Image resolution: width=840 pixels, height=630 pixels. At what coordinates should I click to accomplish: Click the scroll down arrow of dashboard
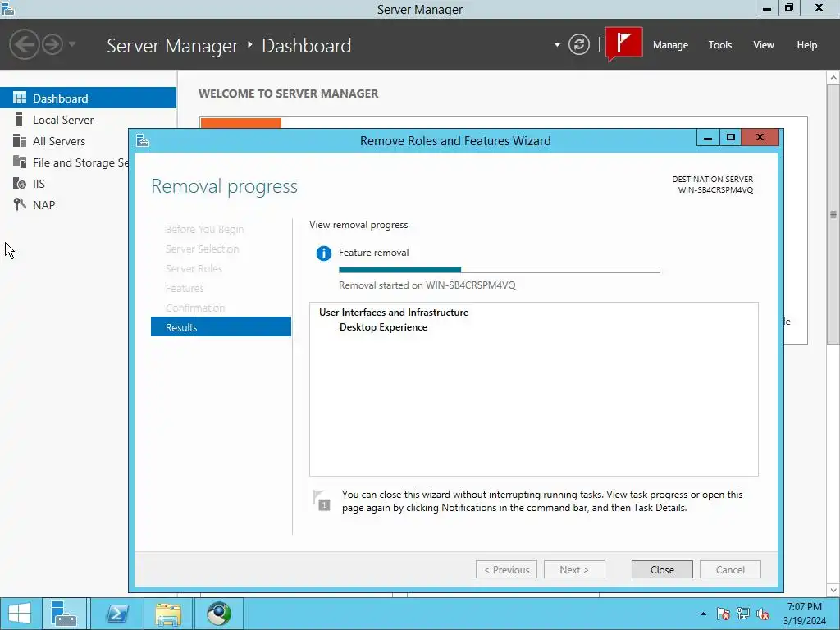[833, 590]
